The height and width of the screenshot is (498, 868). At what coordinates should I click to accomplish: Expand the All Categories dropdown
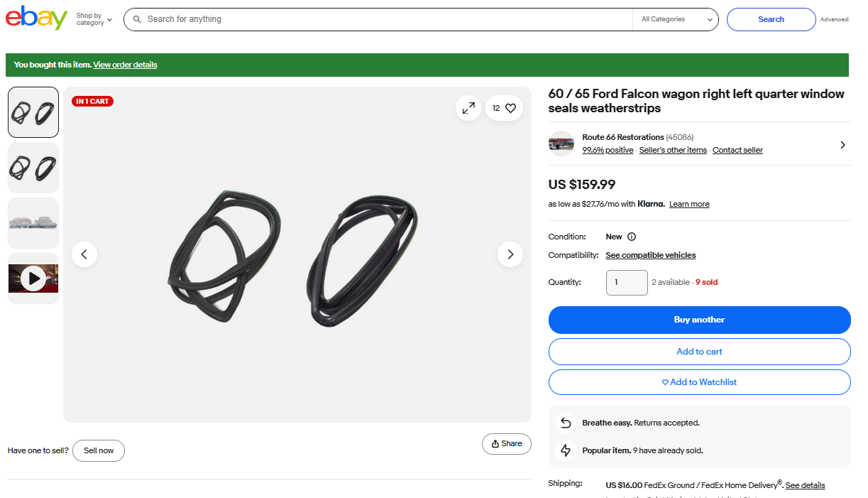[x=676, y=20]
